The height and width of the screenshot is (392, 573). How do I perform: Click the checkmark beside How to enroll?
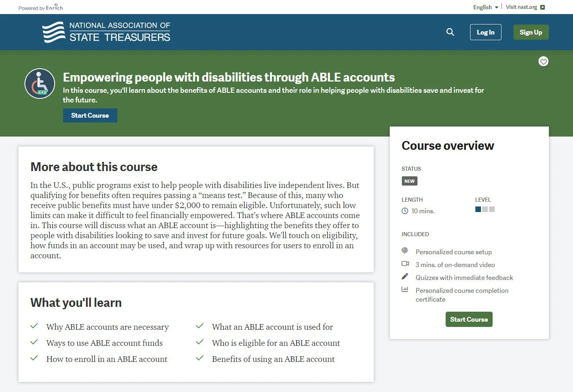click(34, 358)
